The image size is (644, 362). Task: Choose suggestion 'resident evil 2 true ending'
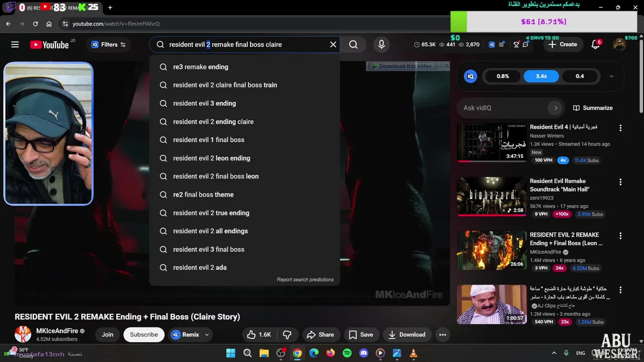click(245, 213)
